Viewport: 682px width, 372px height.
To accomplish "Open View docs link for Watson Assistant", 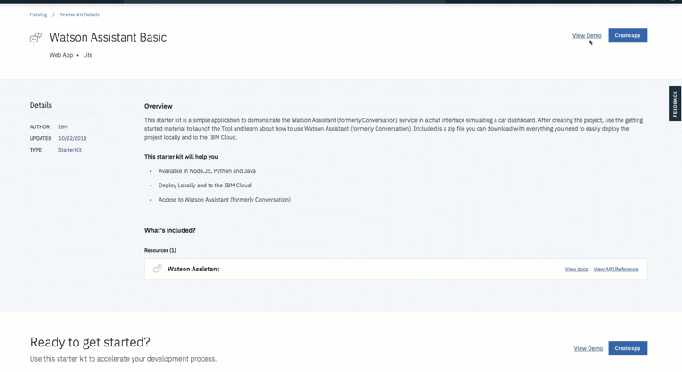I will (576, 269).
